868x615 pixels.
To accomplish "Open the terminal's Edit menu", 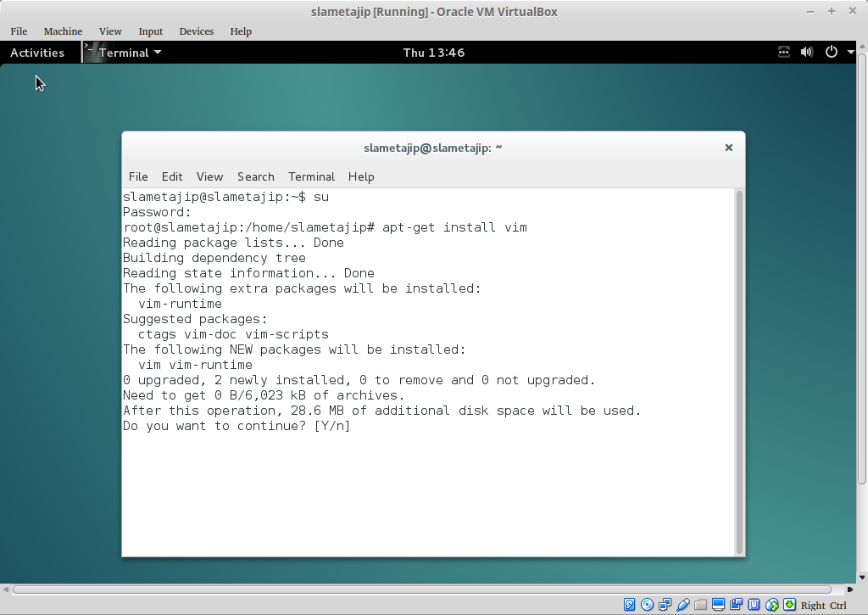I will click(x=172, y=176).
